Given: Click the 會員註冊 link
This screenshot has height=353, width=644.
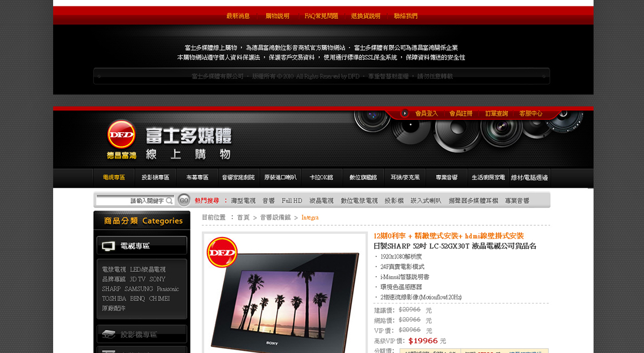Looking at the screenshot, I should click(461, 113).
